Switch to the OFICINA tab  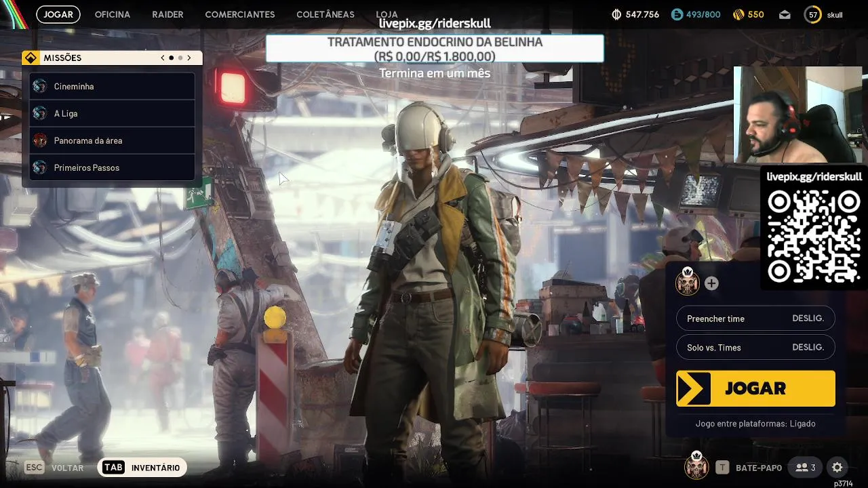(113, 14)
